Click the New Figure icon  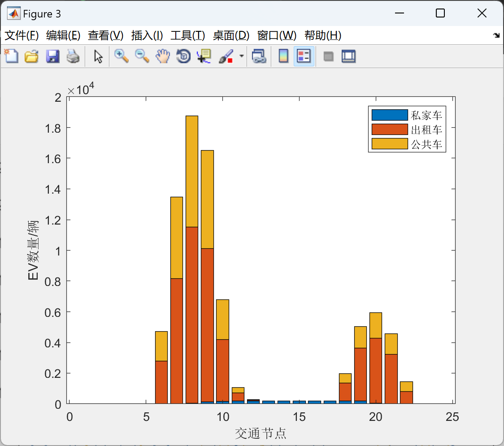11,56
